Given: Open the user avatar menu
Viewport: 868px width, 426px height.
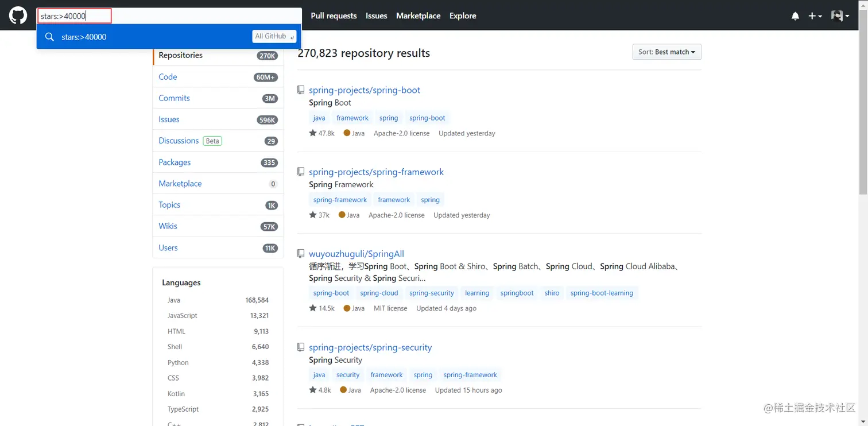Looking at the screenshot, I should [x=840, y=16].
